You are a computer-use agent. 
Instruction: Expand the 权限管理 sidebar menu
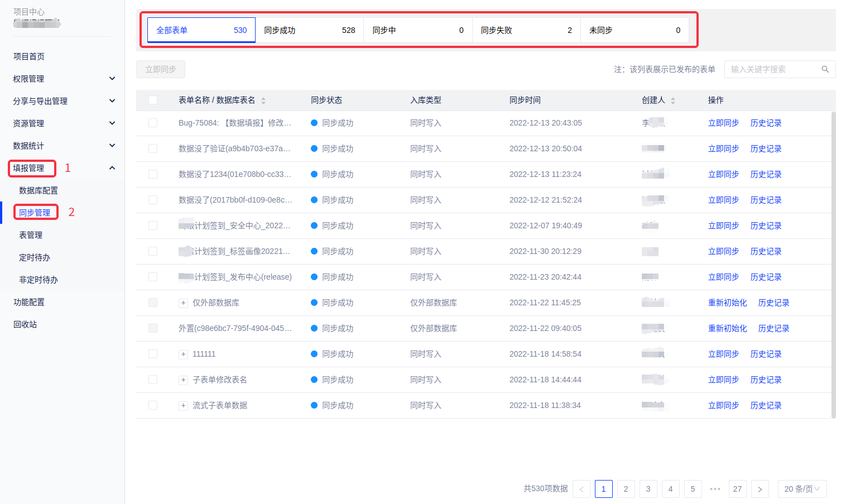(112, 79)
